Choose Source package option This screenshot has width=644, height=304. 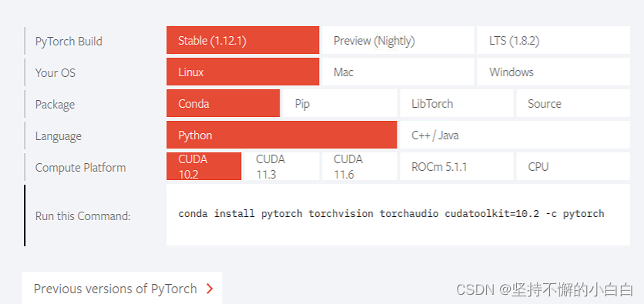tap(573, 103)
